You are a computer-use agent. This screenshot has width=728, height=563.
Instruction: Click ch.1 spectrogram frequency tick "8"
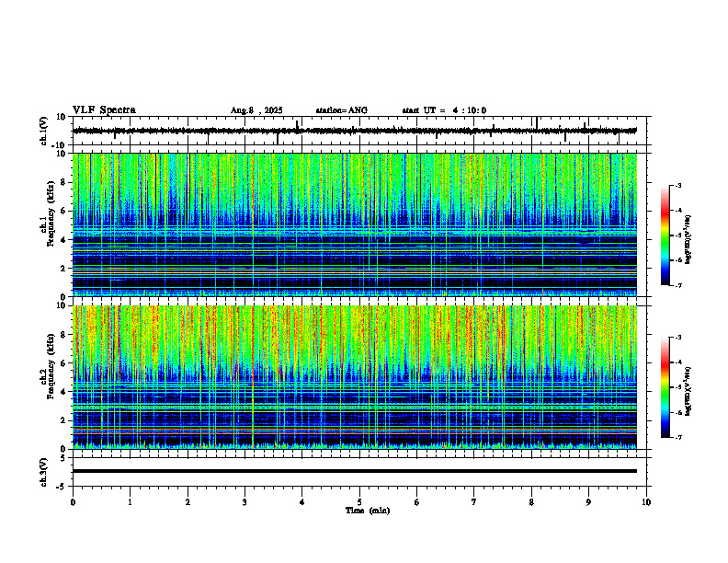pyautogui.click(x=64, y=182)
